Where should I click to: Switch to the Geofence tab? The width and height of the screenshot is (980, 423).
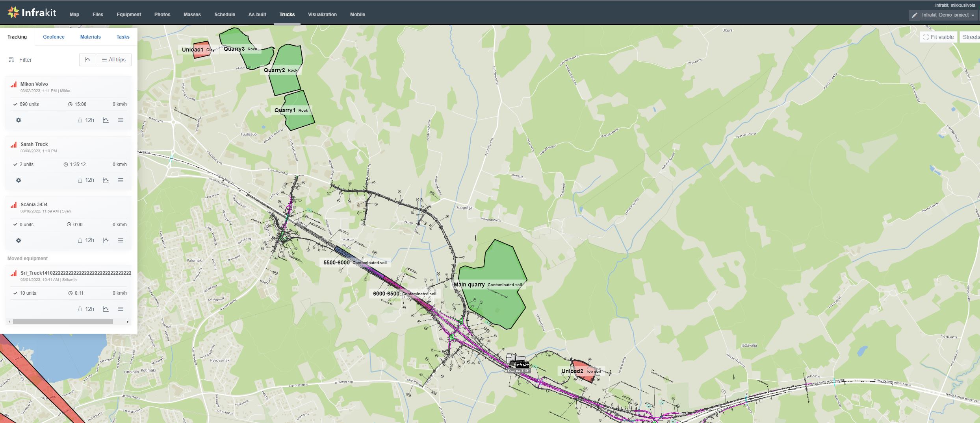pos(54,37)
